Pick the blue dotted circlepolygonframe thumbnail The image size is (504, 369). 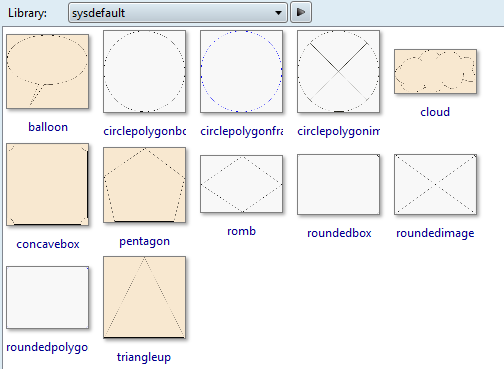click(x=241, y=71)
